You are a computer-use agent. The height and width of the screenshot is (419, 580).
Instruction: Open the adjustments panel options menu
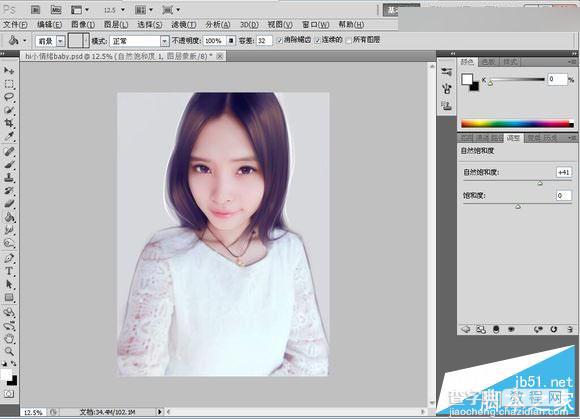coord(572,138)
